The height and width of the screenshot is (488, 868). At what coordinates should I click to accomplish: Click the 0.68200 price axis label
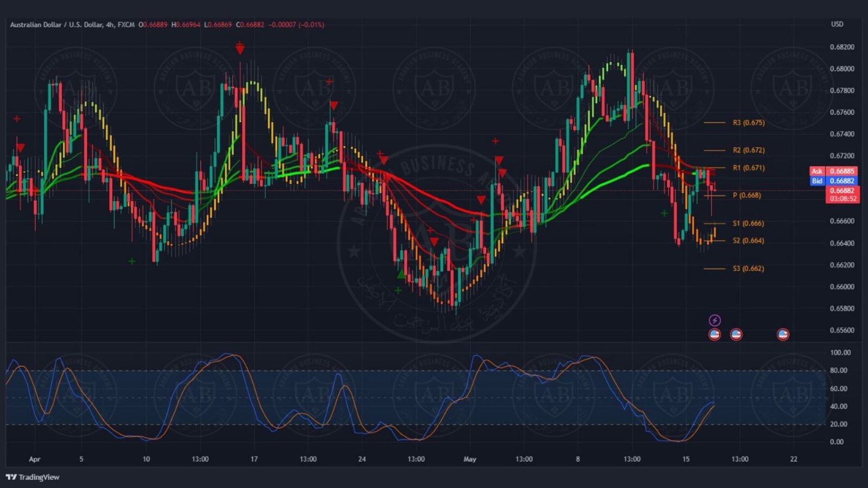click(842, 47)
